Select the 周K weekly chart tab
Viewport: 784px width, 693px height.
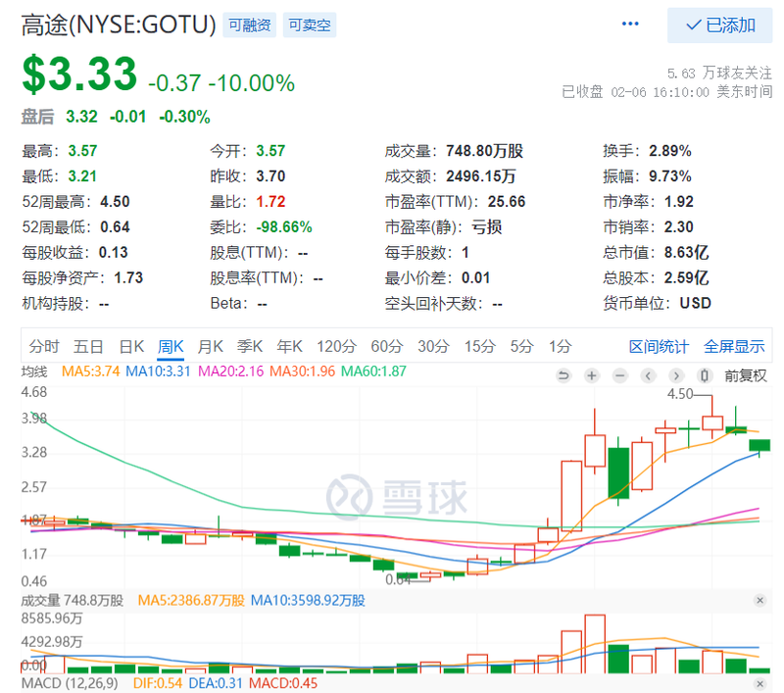tap(171, 346)
